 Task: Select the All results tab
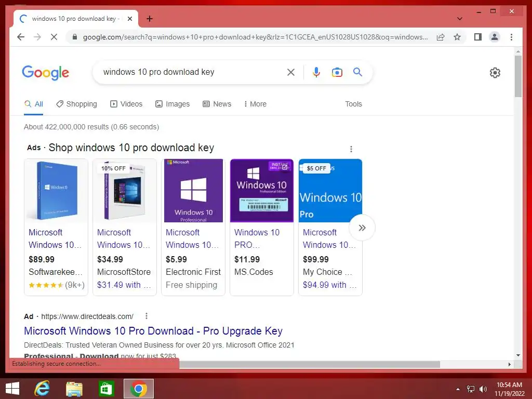[34, 104]
